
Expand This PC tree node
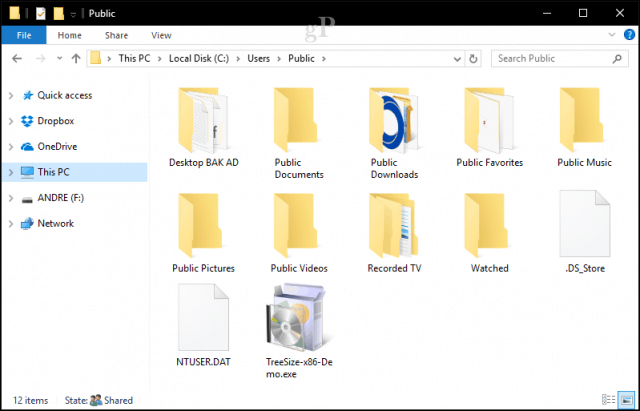(x=11, y=173)
